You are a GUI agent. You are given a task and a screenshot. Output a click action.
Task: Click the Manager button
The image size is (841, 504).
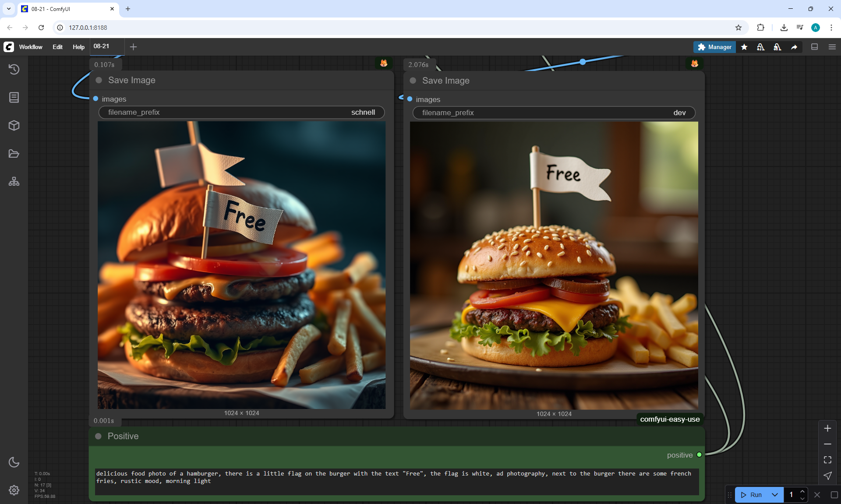coord(714,47)
